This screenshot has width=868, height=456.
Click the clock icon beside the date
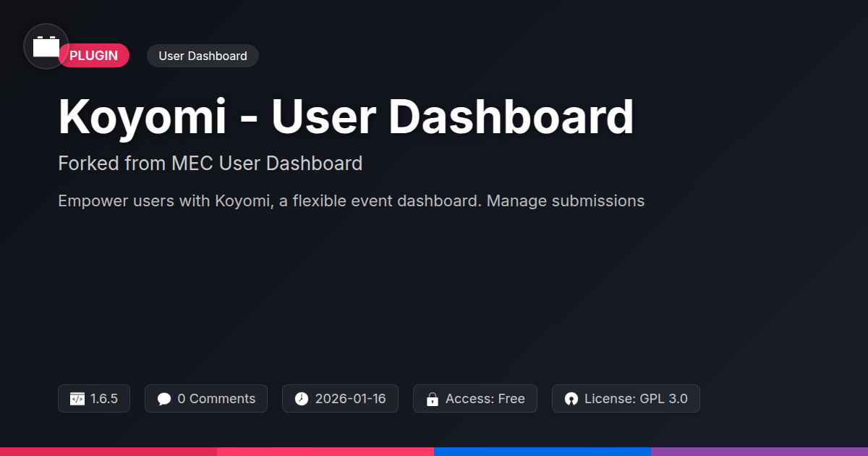click(302, 399)
